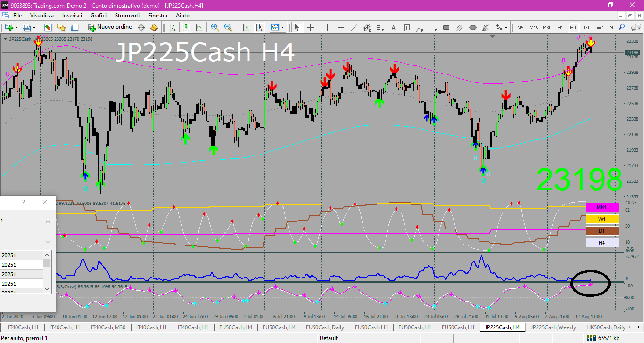644x343 pixels.
Task: Set timeframe to W1
Action: click(x=600, y=27)
